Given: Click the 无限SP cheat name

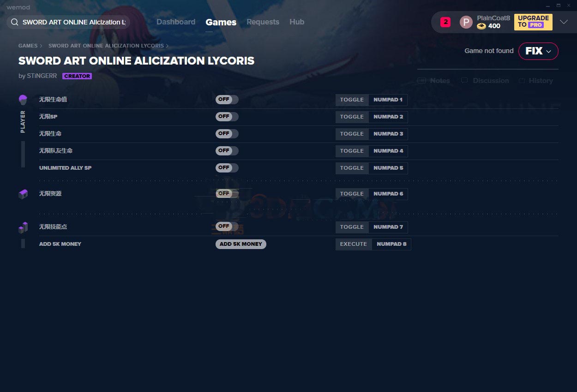Looking at the screenshot, I should point(48,117).
